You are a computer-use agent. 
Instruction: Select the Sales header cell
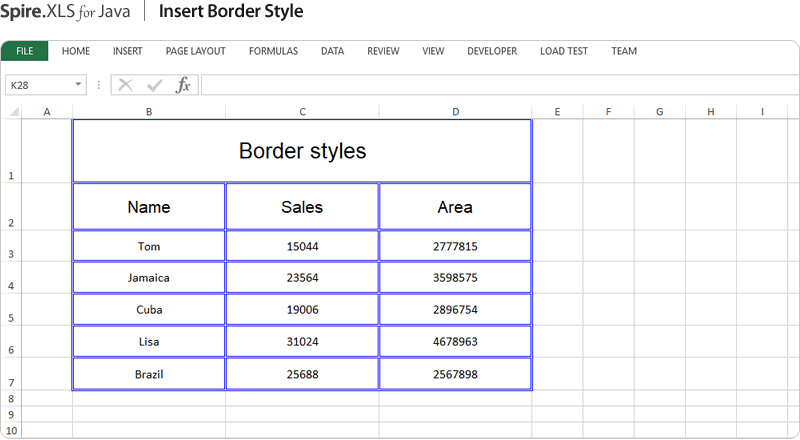(302, 207)
